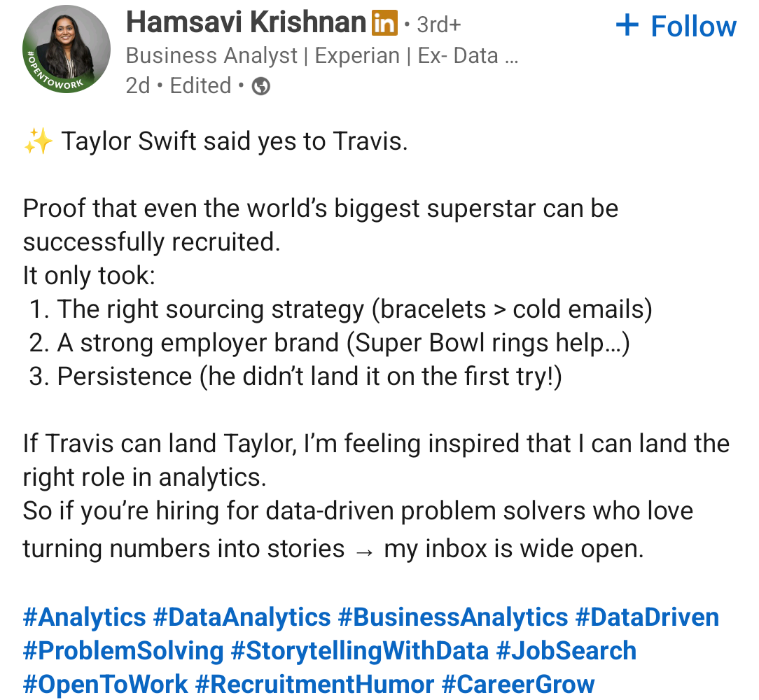Screen dimensions: 759x700
Task: Click the Business Analyst headline text
Action: [x=322, y=56]
